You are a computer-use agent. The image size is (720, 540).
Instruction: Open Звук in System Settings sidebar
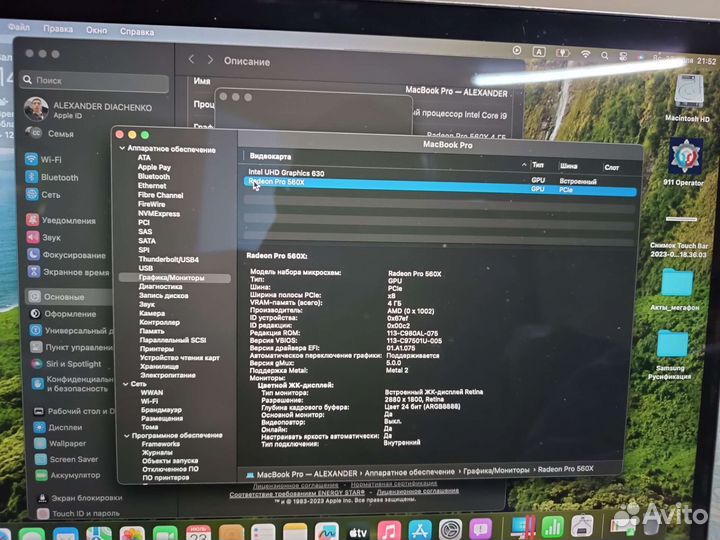[44, 237]
